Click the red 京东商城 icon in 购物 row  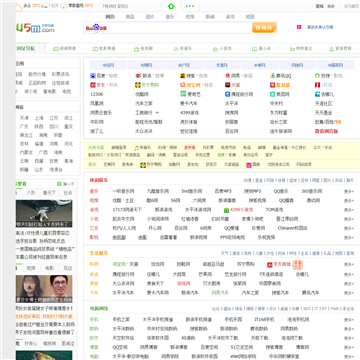point(270,265)
